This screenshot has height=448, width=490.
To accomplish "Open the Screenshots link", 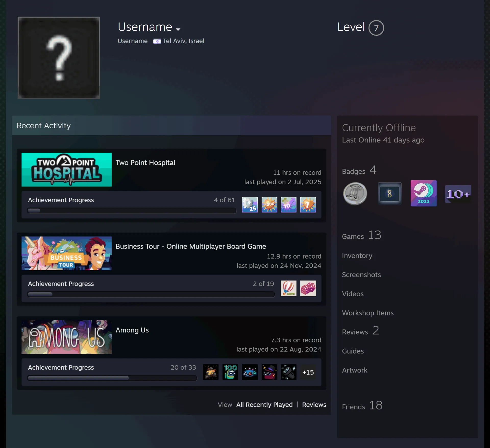I will tap(361, 275).
